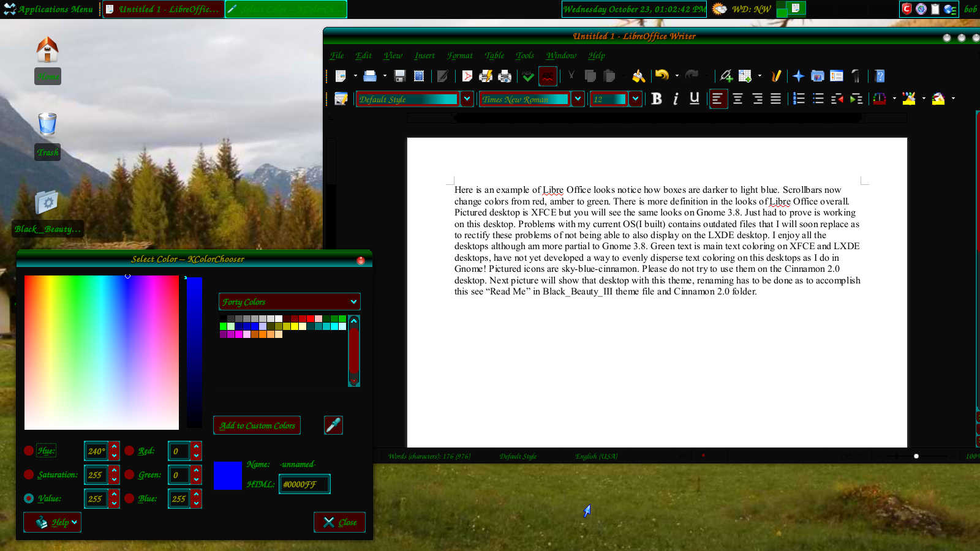Apply Underline with the U icon
The width and height of the screenshot is (980, 551).
point(694,99)
